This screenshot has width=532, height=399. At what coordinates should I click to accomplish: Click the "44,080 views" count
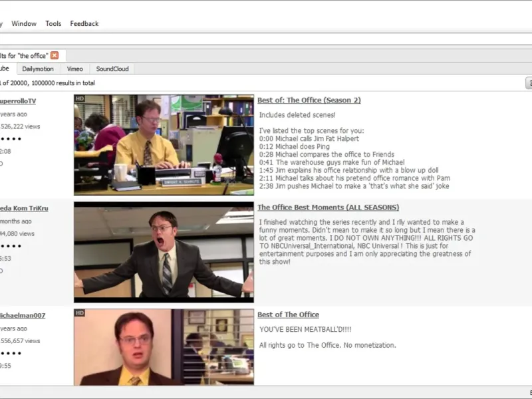(17, 234)
